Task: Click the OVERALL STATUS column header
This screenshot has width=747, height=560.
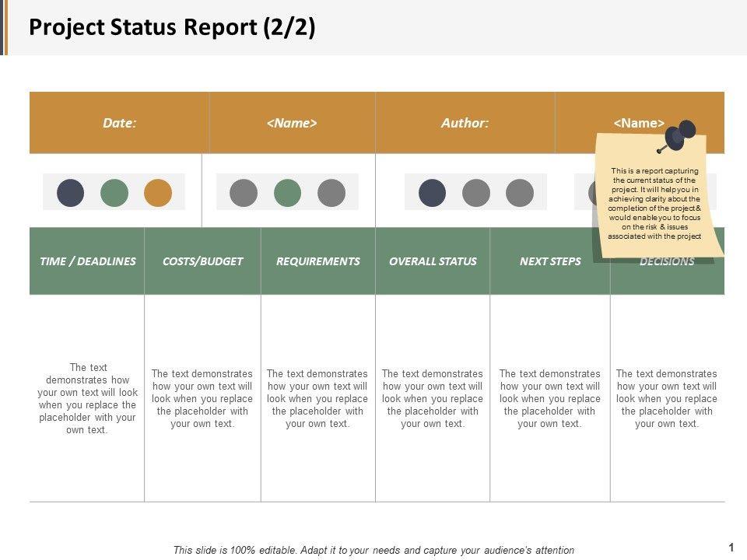Action: pos(433,261)
